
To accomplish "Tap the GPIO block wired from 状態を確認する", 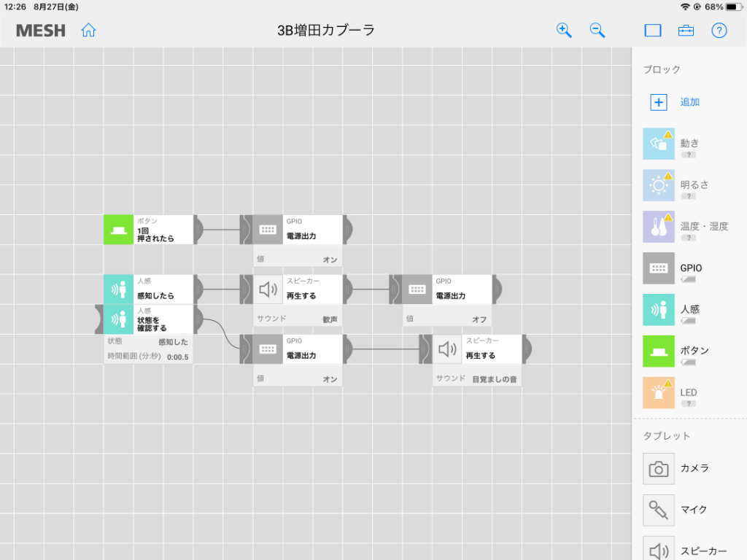I will (x=298, y=349).
